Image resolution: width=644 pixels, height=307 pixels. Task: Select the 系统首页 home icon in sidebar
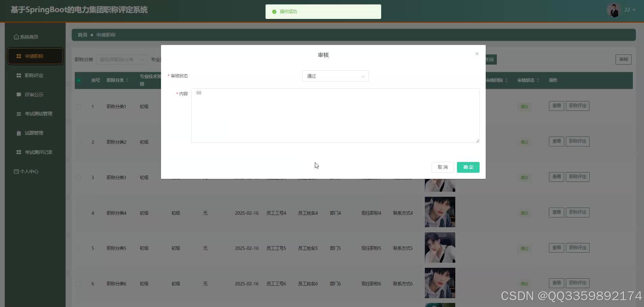click(16, 37)
